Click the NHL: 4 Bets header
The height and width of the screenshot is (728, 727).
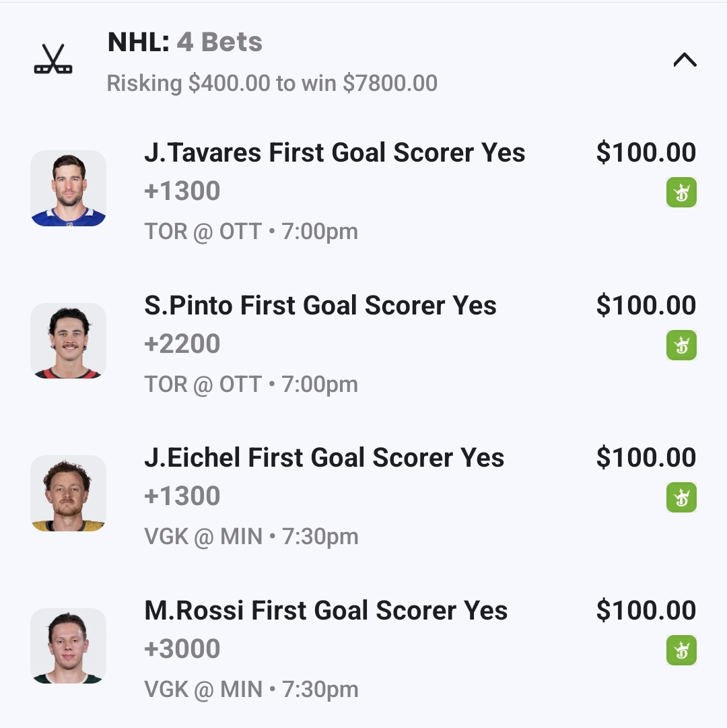point(185,42)
